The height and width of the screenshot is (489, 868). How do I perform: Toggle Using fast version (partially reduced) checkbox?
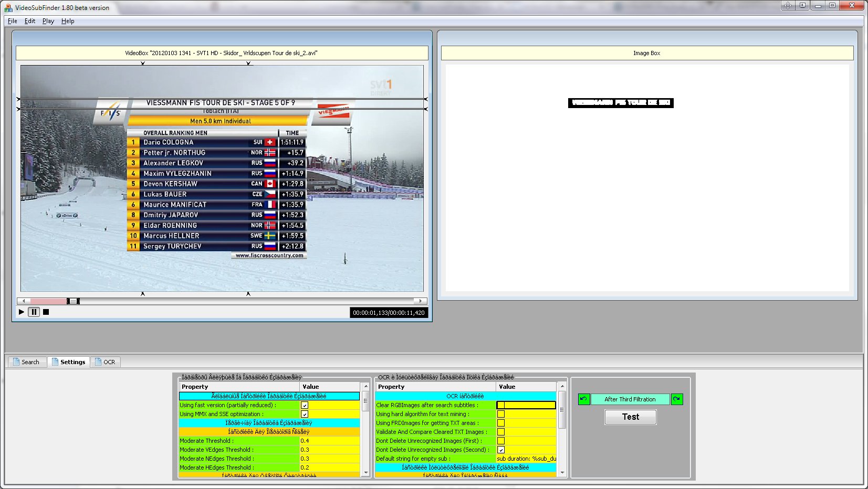[305, 405]
